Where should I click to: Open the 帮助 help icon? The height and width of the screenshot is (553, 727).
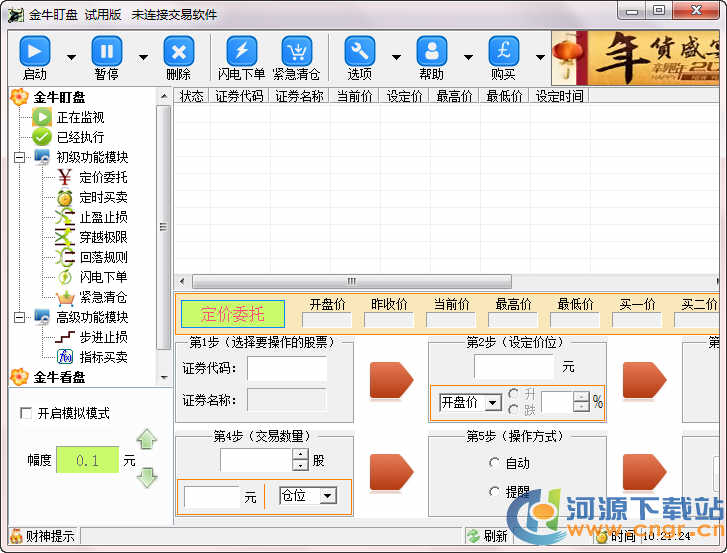(432, 51)
